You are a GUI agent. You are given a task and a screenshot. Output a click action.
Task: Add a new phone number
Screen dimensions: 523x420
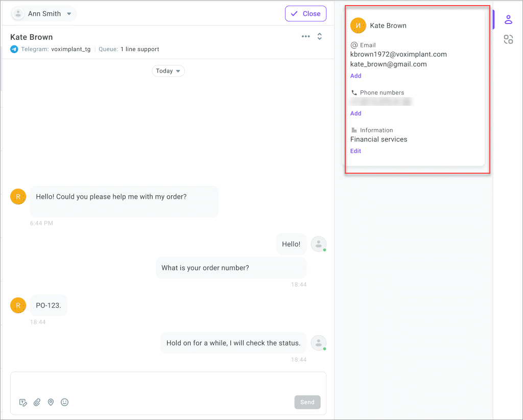355,113
